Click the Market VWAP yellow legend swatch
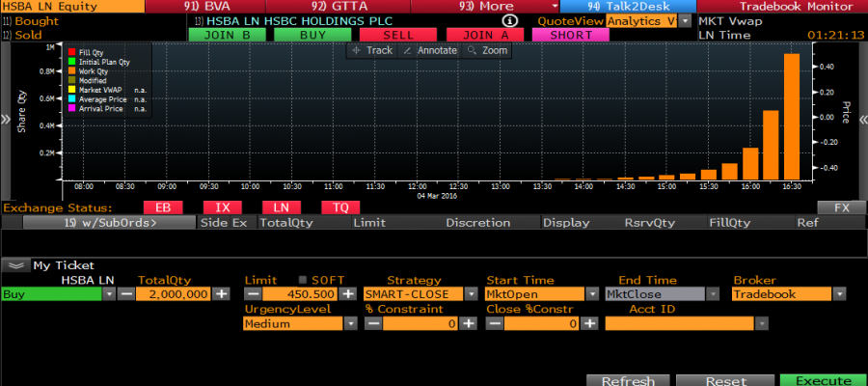The height and width of the screenshot is (386, 868). 70,90
